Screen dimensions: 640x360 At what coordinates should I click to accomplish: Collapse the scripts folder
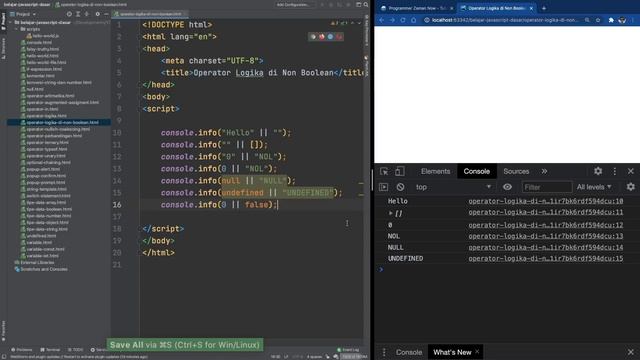pyautogui.click(x=16, y=29)
